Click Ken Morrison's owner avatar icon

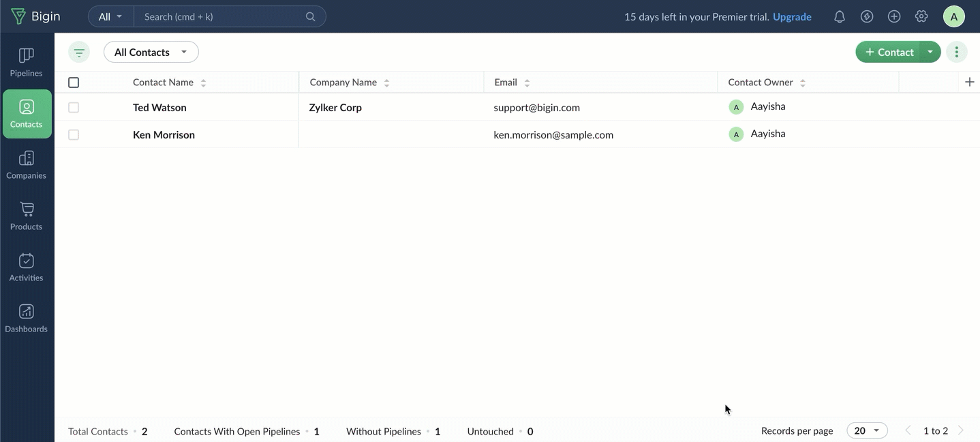tap(736, 134)
